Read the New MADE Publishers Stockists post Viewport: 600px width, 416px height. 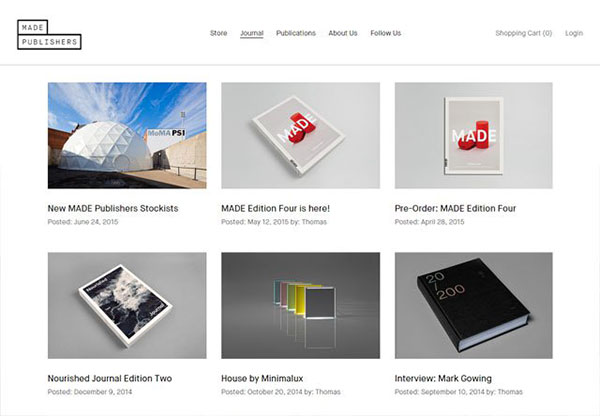pos(113,209)
